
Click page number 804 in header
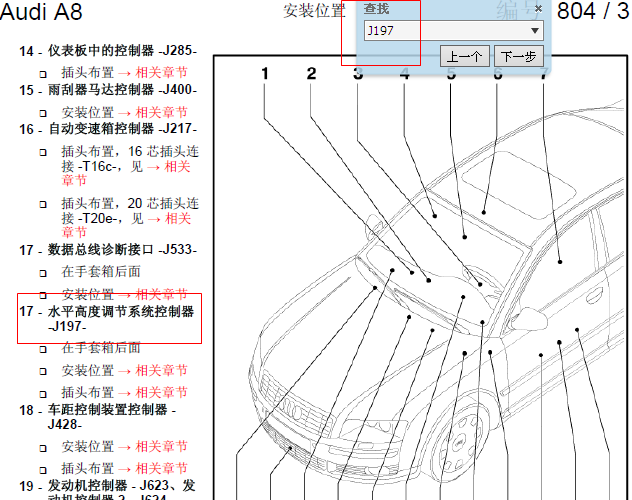(576, 11)
